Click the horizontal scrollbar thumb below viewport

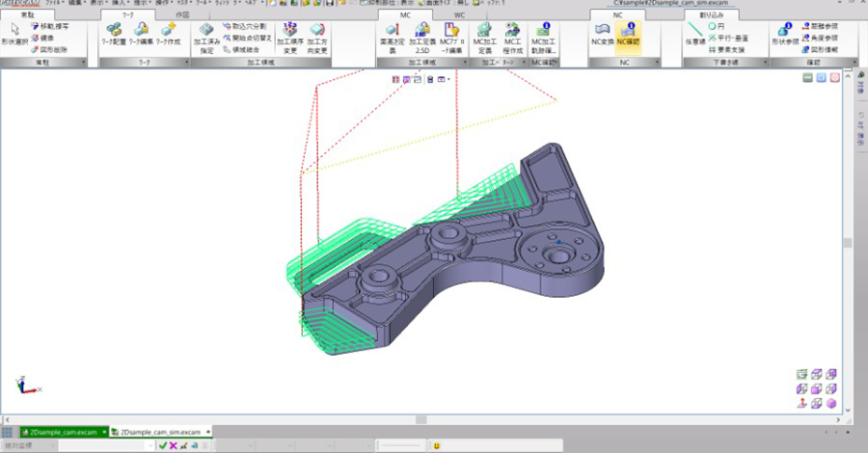421,420
